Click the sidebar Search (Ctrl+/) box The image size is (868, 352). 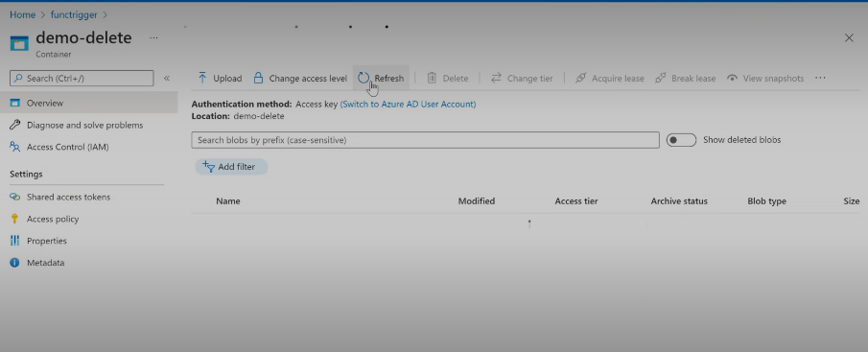(82, 78)
